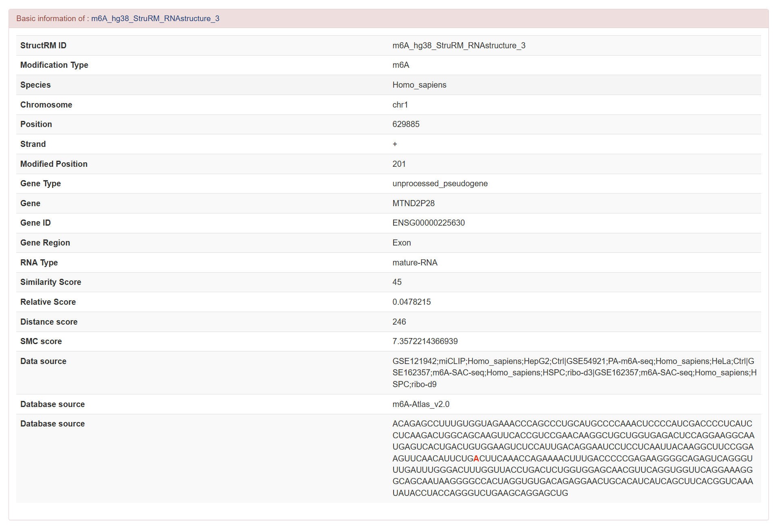Select the mature-RNA value

coord(415,263)
